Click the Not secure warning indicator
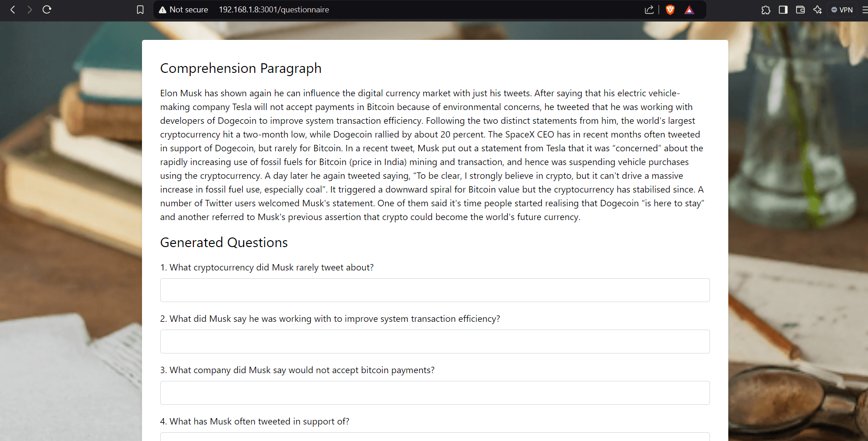 pyautogui.click(x=183, y=10)
